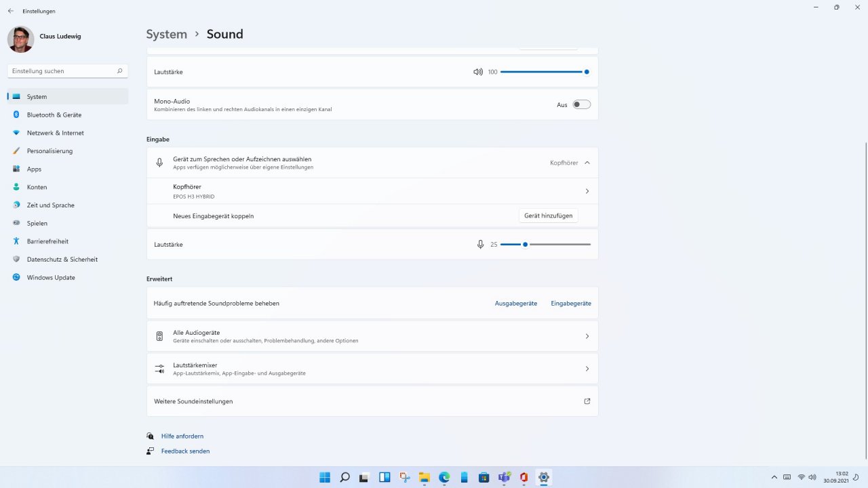Show hidden icons in the system tray
Viewport: 868px width, 488px height.
click(774, 477)
